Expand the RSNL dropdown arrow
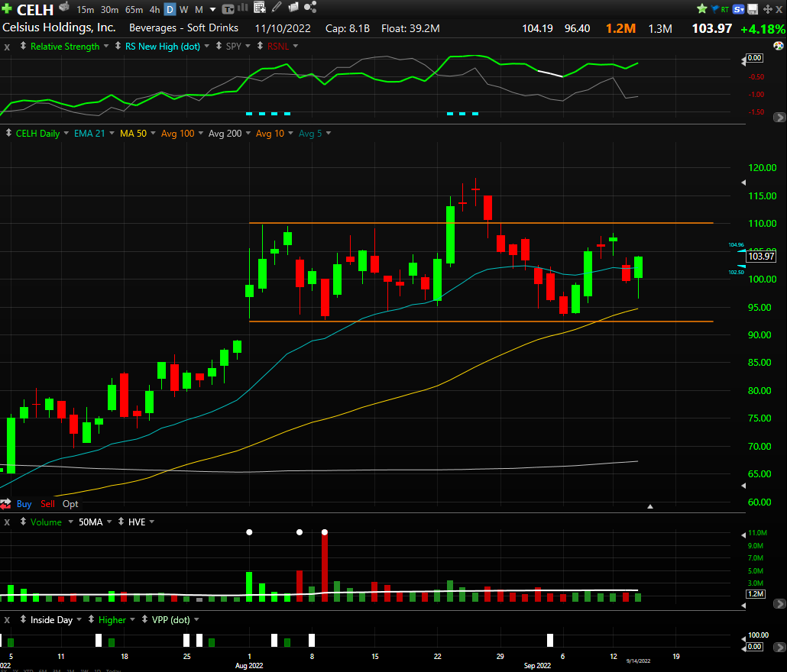 point(296,46)
